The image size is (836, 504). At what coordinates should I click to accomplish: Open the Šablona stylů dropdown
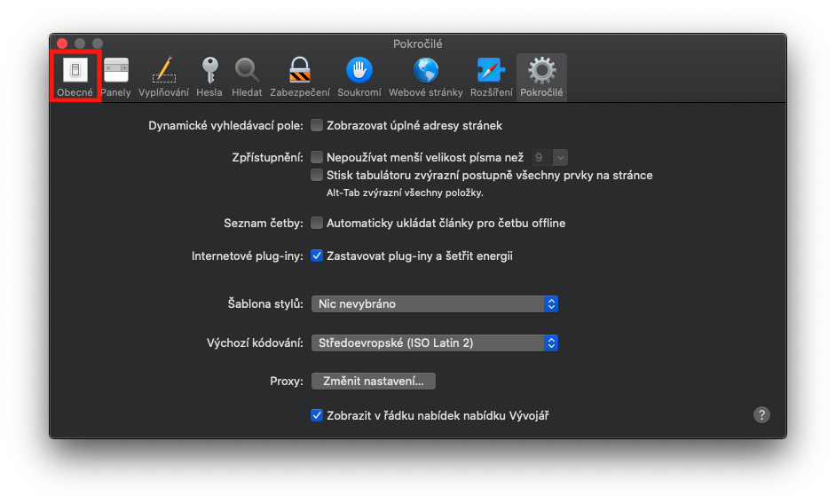(434, 303)
